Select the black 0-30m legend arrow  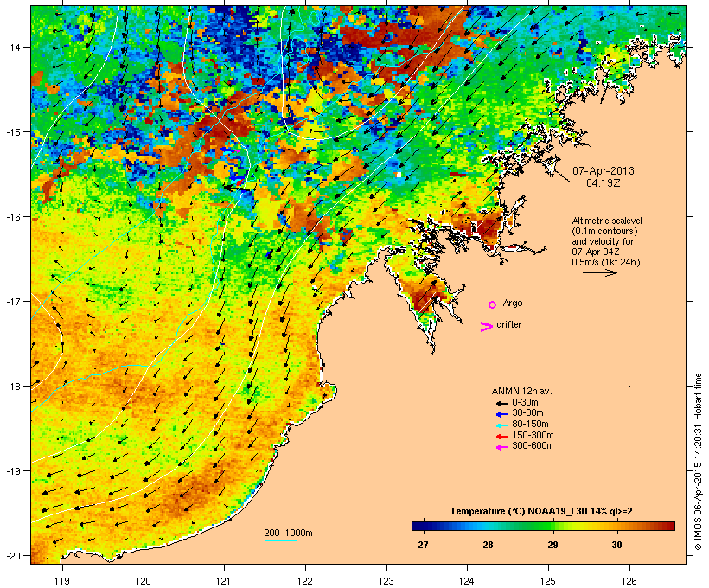502,404
